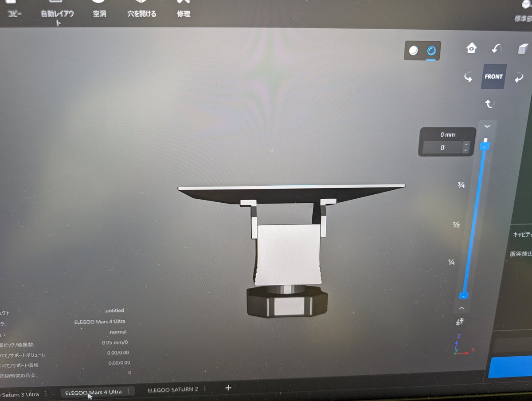
Task: Select the blue x-ray render mode icon
Action: click(x=431, y=51)
